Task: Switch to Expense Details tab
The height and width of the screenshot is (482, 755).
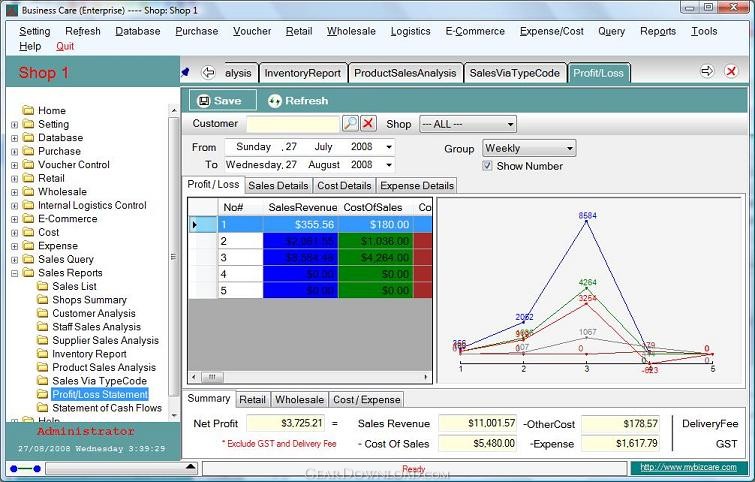Action: click(417, 185)
